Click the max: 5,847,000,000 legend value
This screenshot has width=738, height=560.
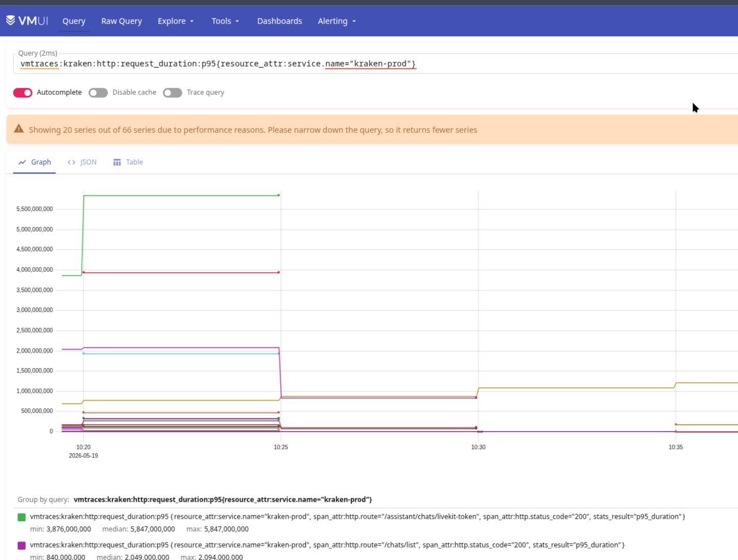(217, 529)
